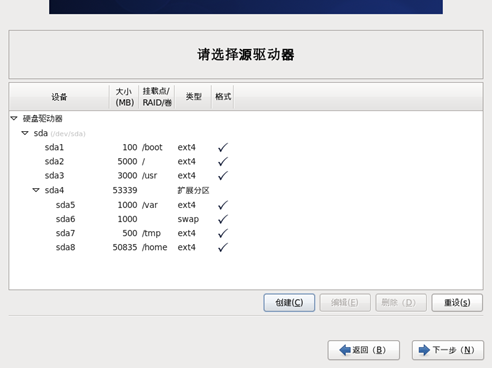The image size is (492, 368).
Task: Click the 编辑(E) edit button
Action: click(x=345, y=303)
